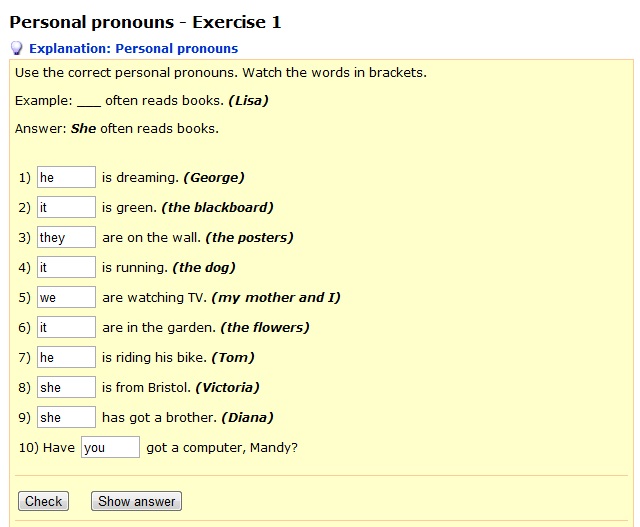The height and width of the screenshot is (527, 640).
Task: Click the Show answer button
Action: (136, 501)
